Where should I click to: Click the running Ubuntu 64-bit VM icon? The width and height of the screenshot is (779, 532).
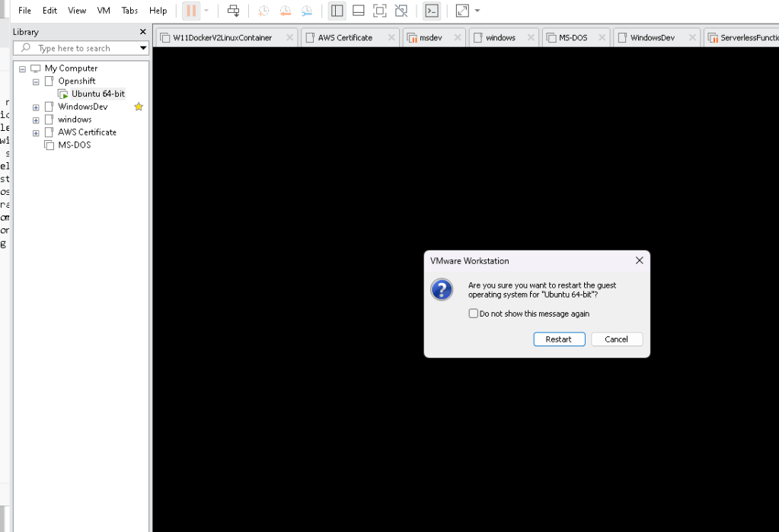pos(62,94)
